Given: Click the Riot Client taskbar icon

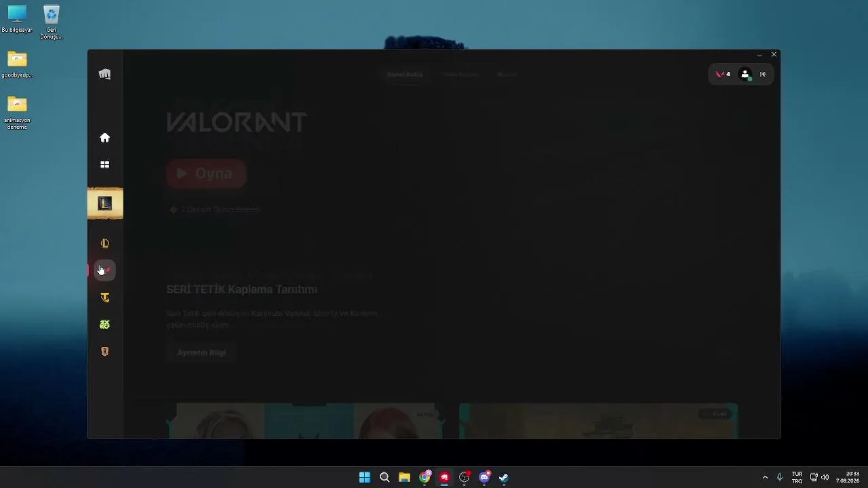Looking at the screenshot, I should click(x=444, y=477).
